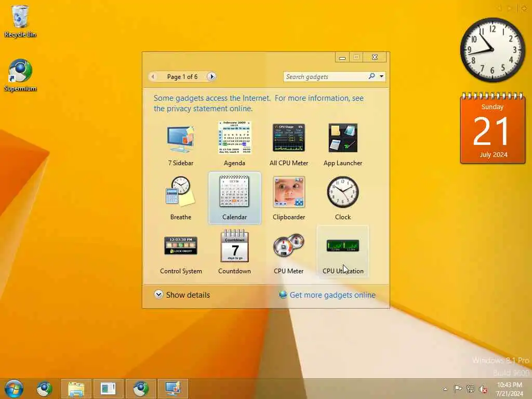Select the Clock gadget in gallery
532x399 pixels.
(x=343, y=198)
